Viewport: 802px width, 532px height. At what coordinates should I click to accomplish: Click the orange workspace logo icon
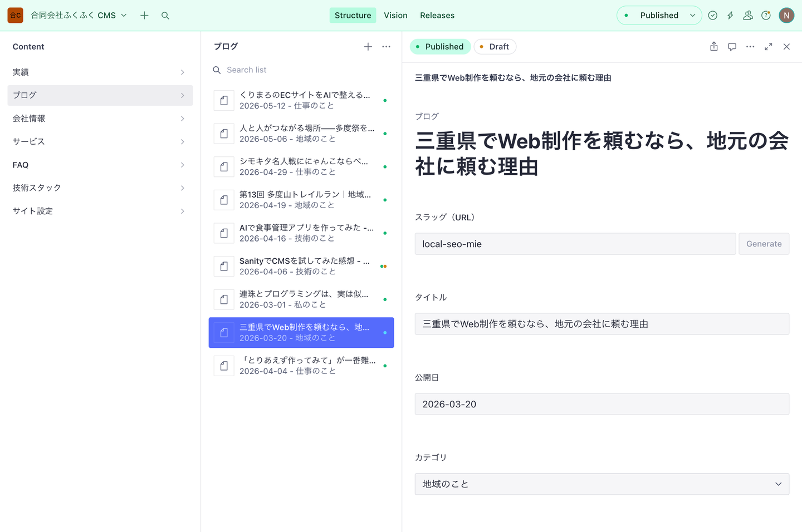click(16, 16)
